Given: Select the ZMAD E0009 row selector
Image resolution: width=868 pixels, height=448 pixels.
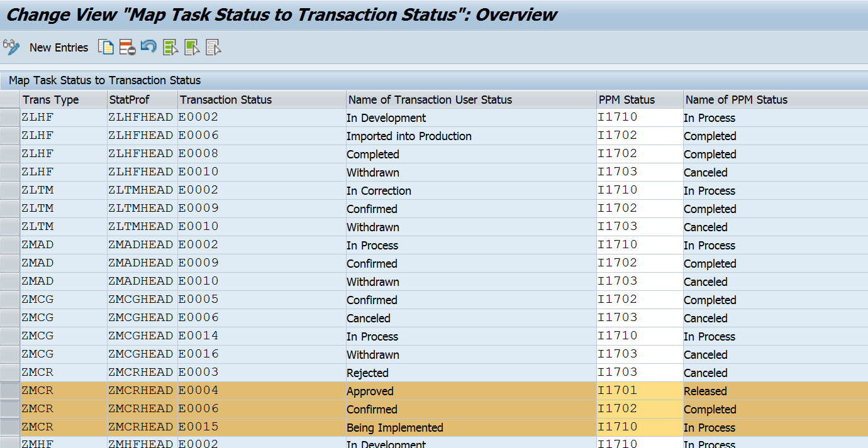Looking at the screenshot, I should coord(9,263).
